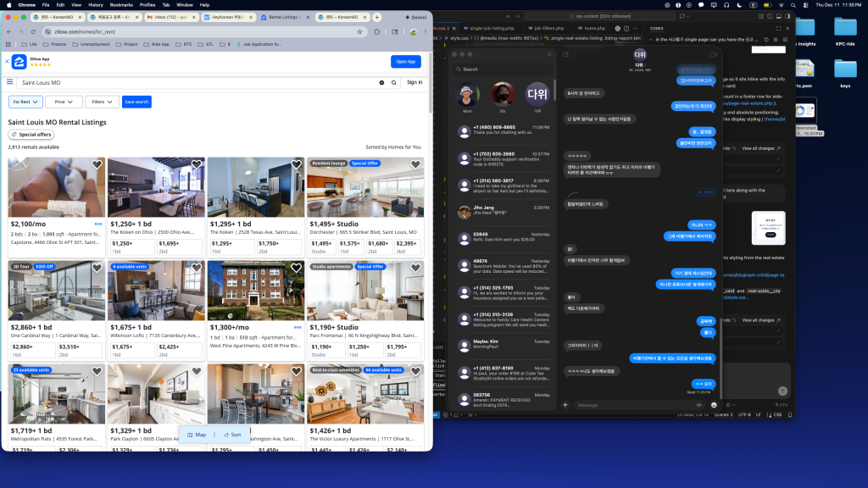The height and width of the screenshot is (488, 868).
Task: Open the Bookmarks menu in menu bar
Action: tap(121, 4)
